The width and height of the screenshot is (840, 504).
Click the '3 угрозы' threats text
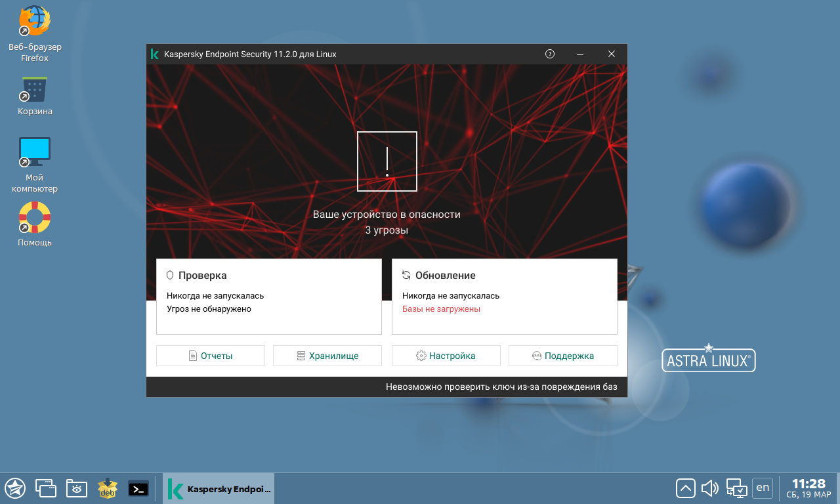(x=387, y=230)
